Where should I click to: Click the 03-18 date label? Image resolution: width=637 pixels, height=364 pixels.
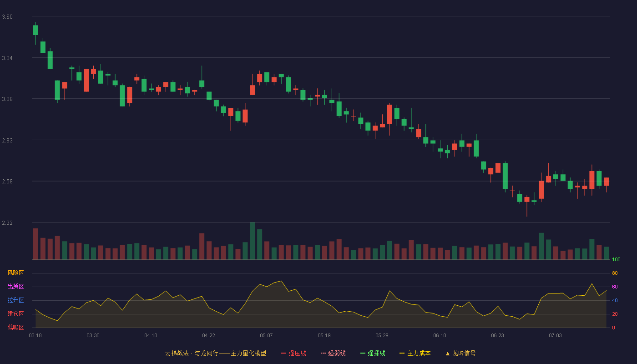click(35, 335)
